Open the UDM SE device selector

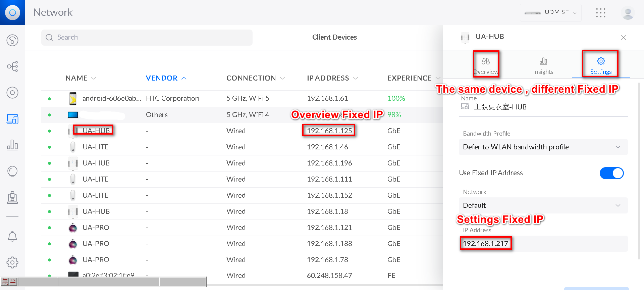tap(550, 12)
